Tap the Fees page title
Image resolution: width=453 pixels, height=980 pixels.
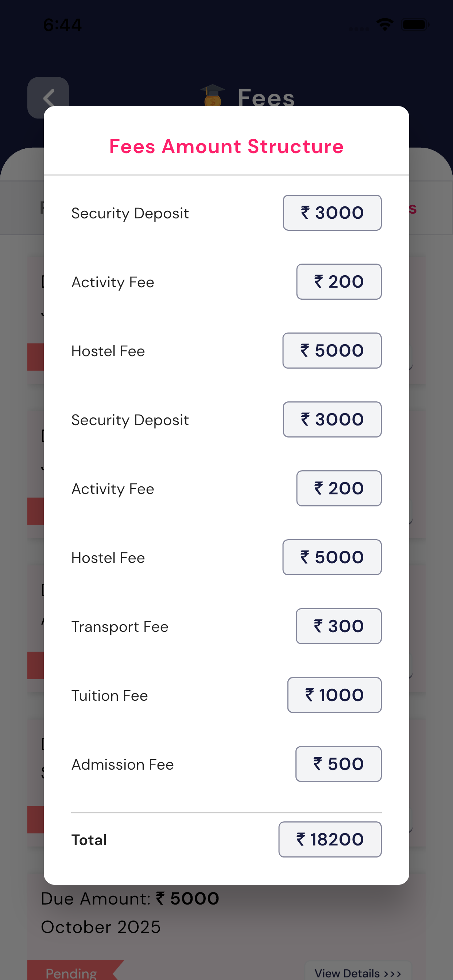tap(266, 97)
